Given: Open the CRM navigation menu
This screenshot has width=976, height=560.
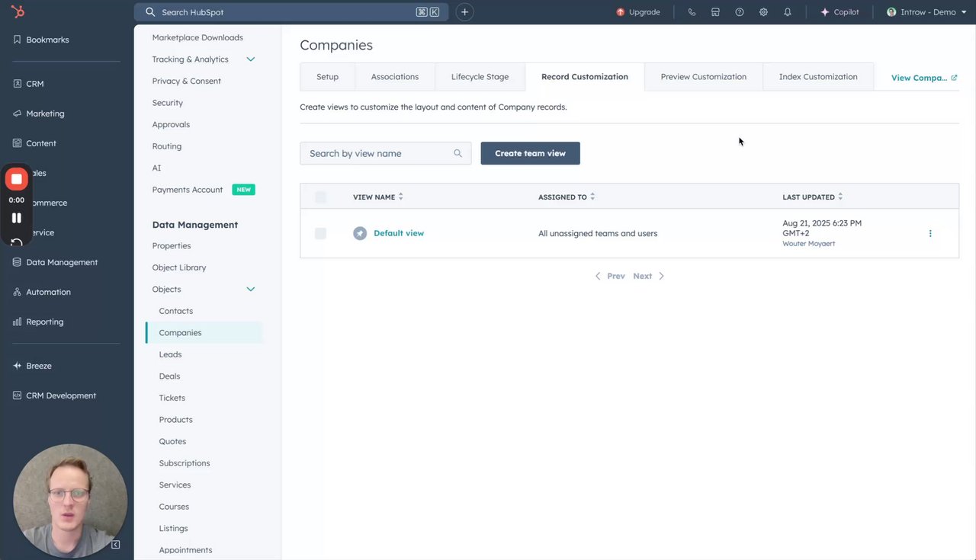Looking at the screenshot, I should click(29, 84).
